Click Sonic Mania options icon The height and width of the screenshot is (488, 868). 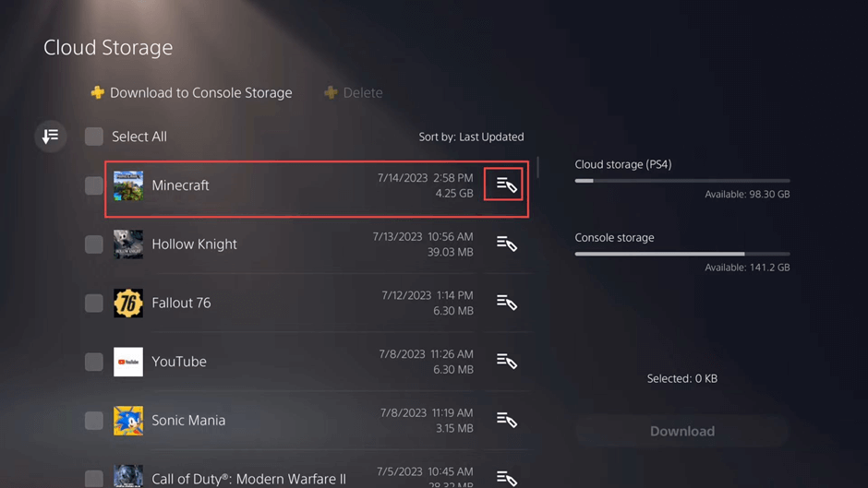pos(506,421)
